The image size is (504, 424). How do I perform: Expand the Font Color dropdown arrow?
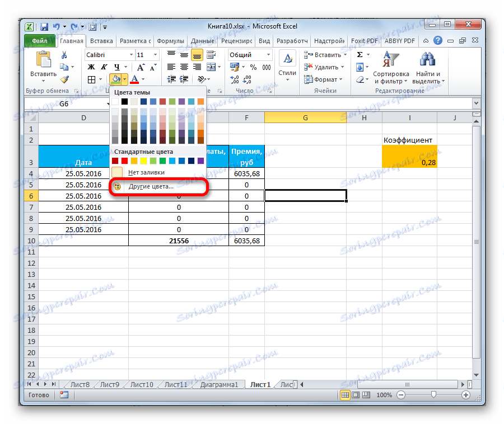[x=143, y=79]
